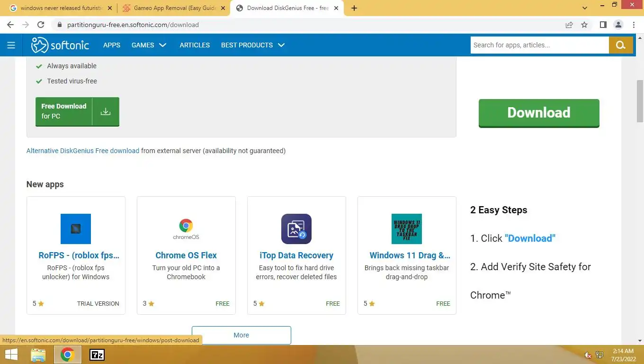
Task: Click the scrollbar down arrow
Action: [x=640, y=340]
